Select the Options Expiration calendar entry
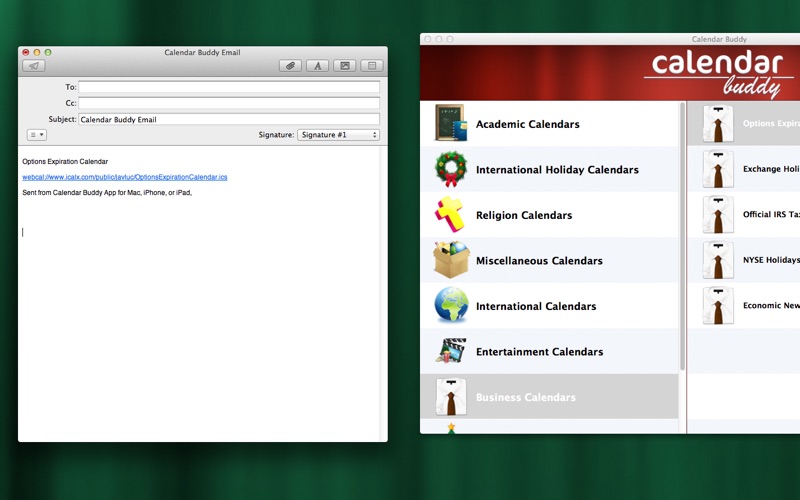The height and width of the screenshot is (500, 800). tap(744, 123)
